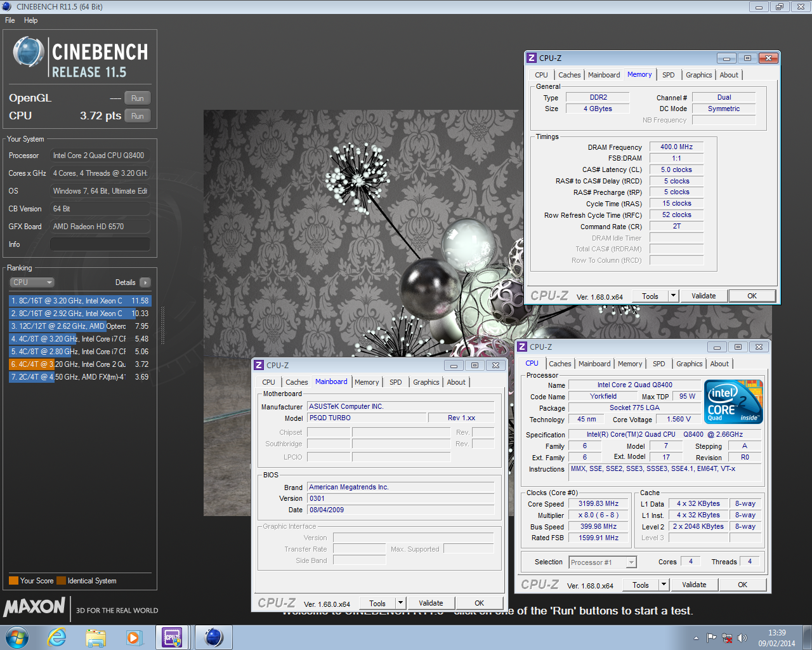Select Graphics tab in Mainboard CPU-Z window
This screenshot has width=812, height=650.
pyautogui.click(x=426, y=382)
